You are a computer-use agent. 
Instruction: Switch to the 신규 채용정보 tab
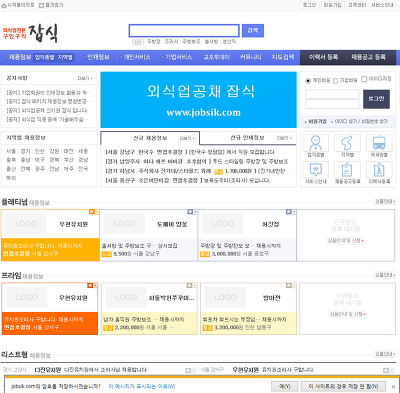pyautogui.click(x=150, y=138)
